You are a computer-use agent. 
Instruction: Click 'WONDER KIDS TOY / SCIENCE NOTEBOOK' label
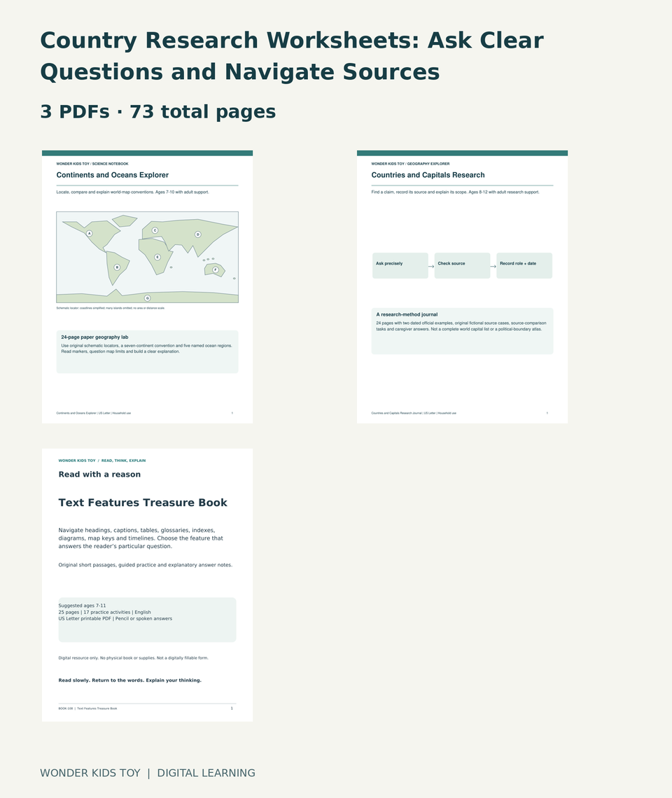pos(92,164)
